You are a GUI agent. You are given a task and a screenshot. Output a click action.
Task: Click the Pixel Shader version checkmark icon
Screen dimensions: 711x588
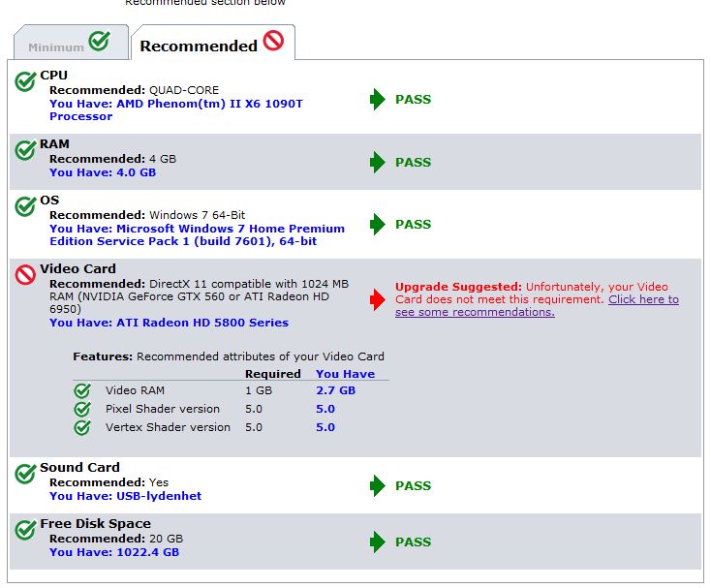click(82, 409)
